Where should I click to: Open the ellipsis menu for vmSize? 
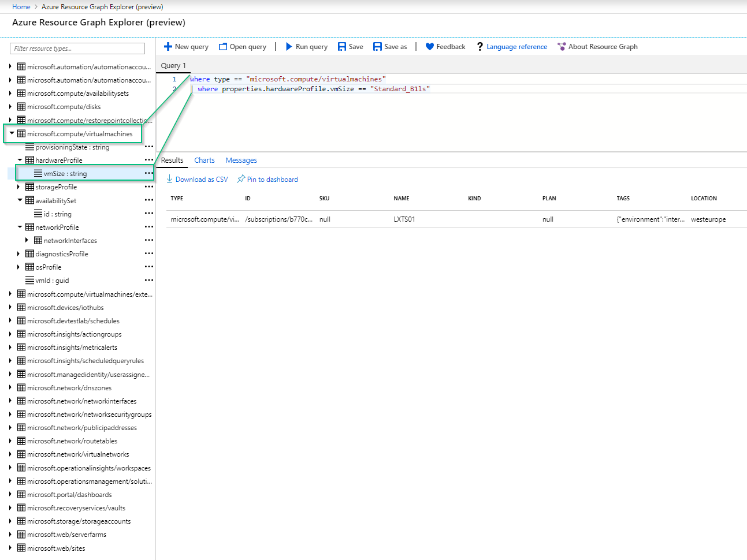(149, 173)
